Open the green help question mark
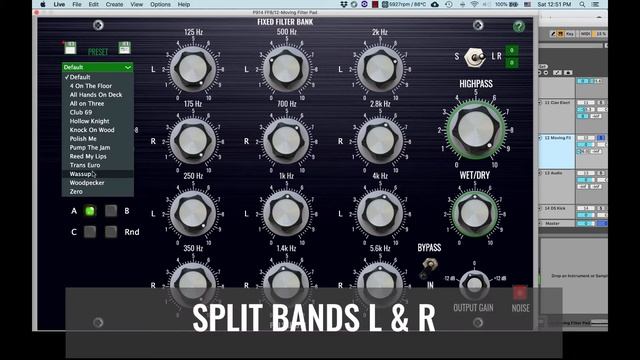The width and height of the screenshot is (640, 360). pyautogui.click(x=519, y=27)
